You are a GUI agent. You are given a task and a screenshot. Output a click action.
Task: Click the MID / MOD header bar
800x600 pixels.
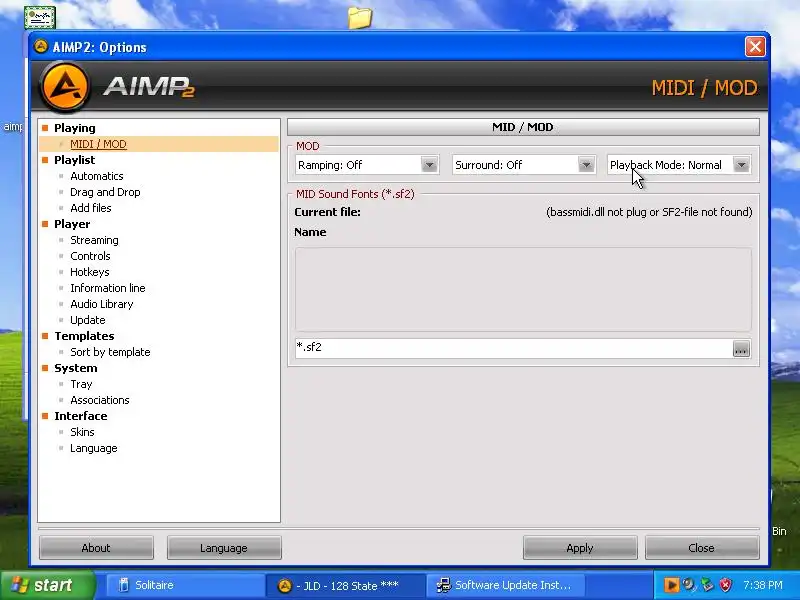(523, 127)
